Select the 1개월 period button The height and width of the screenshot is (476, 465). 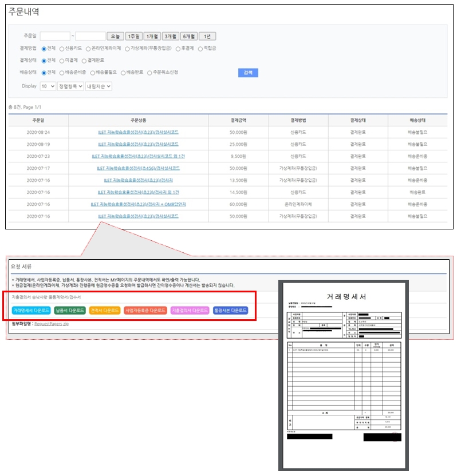152,36
